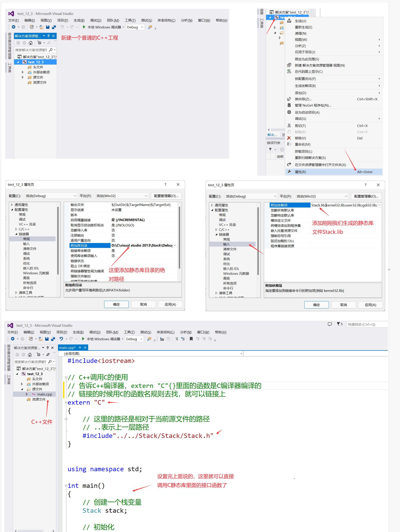Click 确定 in 附加库目录 dialog
Viewport: 400px width, 532px height.
click(x=116, y=304)
